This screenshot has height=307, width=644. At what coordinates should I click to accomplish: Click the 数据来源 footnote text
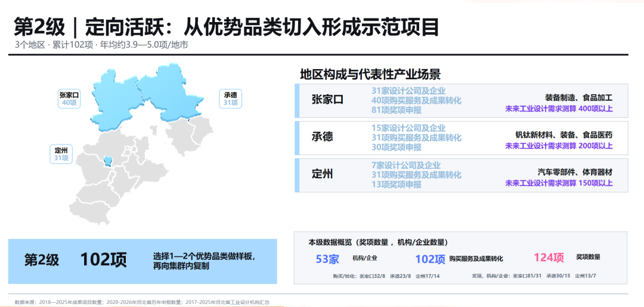pyautogui.click(x=142, y=302)
